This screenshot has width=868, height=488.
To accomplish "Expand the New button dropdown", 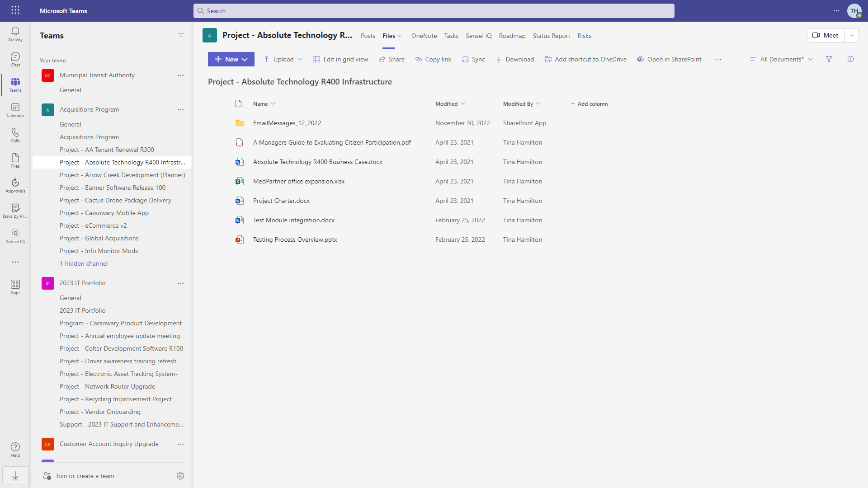I will coord(245,59).
